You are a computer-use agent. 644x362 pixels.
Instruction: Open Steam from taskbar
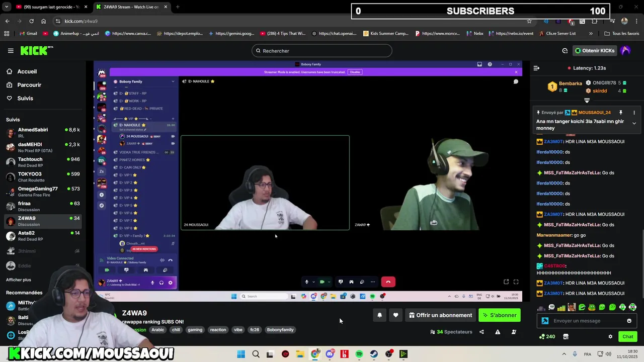pyautogui.click(x=374, y=354)
